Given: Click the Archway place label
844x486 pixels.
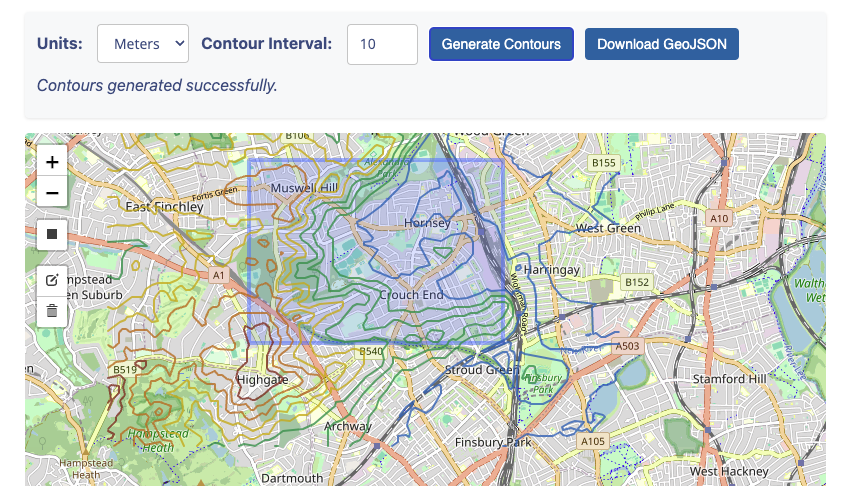Looking at the screenshot, I should 348,427.
